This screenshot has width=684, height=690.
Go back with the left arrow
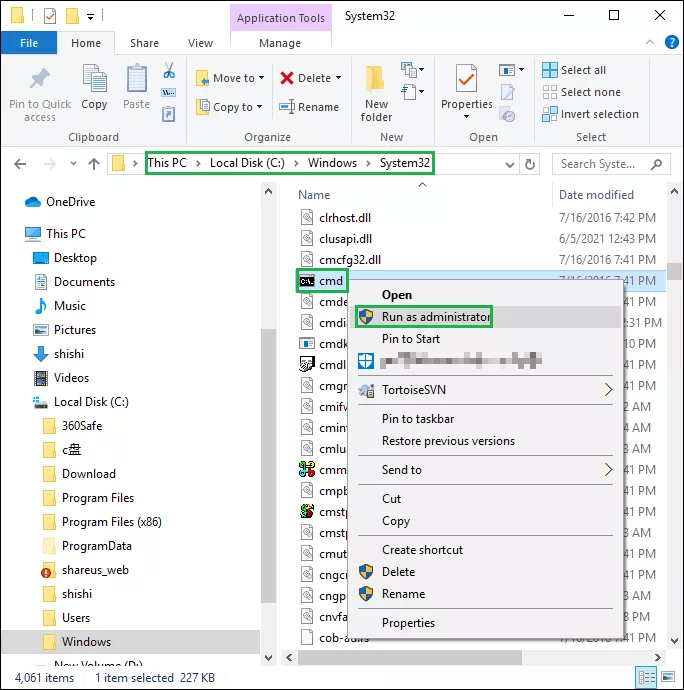tap(20, 164)
